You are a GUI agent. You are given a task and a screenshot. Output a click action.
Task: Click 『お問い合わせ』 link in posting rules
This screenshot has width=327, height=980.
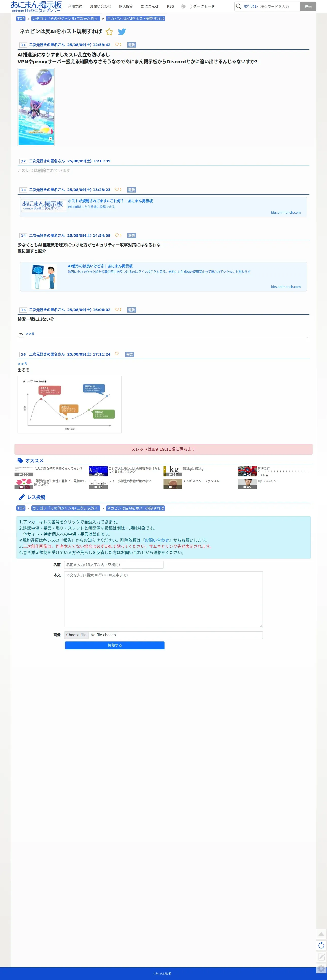(x=157, y=540)
